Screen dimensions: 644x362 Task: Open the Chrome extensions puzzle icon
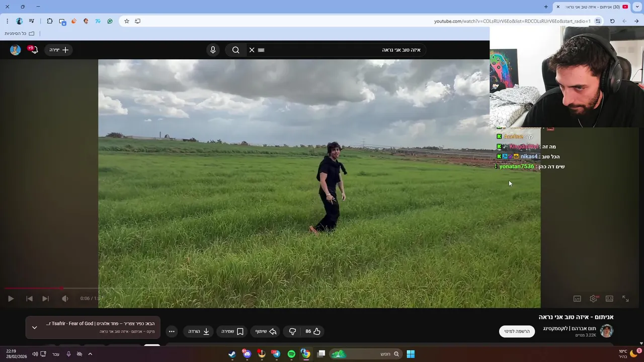click(50, 21)
